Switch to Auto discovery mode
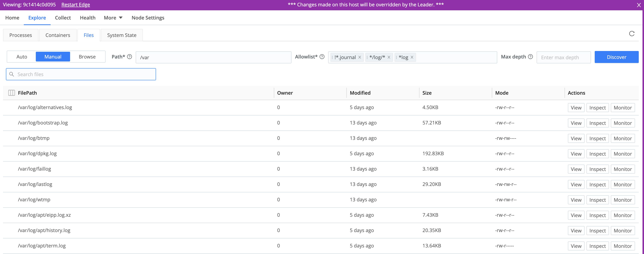The width and height of the screenshot is (644, 254). [x=22, y=57]
